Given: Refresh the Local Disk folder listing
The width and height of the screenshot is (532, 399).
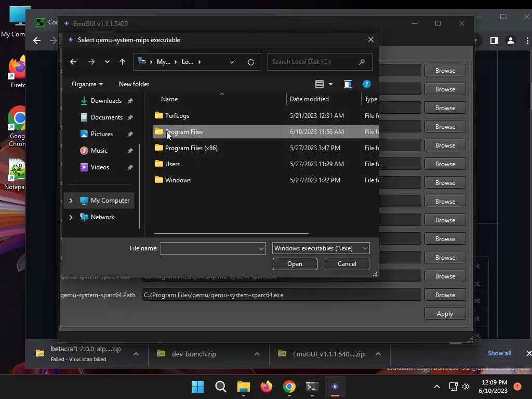Looking at the screenshot, I should click(x=251, y=62).
